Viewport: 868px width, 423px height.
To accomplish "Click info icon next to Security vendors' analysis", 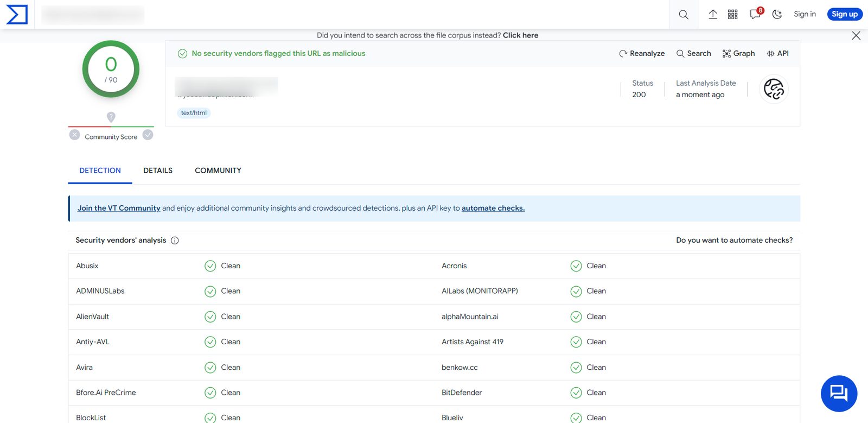I will coord(175,241).
